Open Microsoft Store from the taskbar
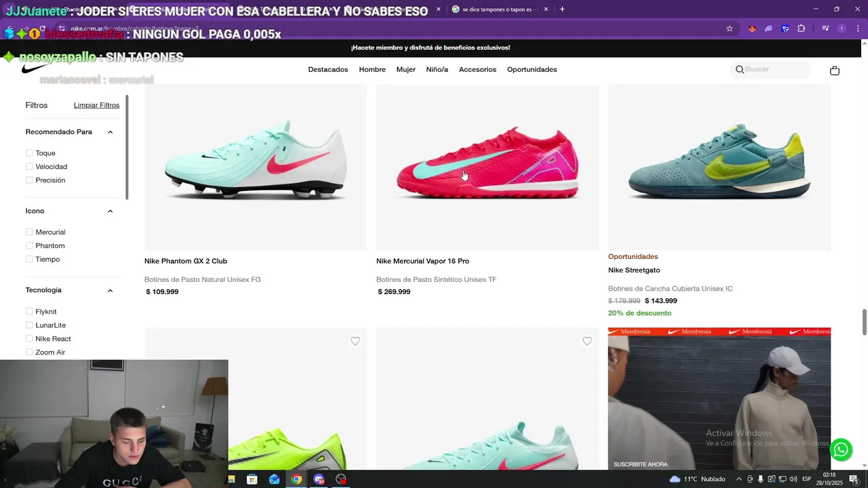 tap(252, 479)
